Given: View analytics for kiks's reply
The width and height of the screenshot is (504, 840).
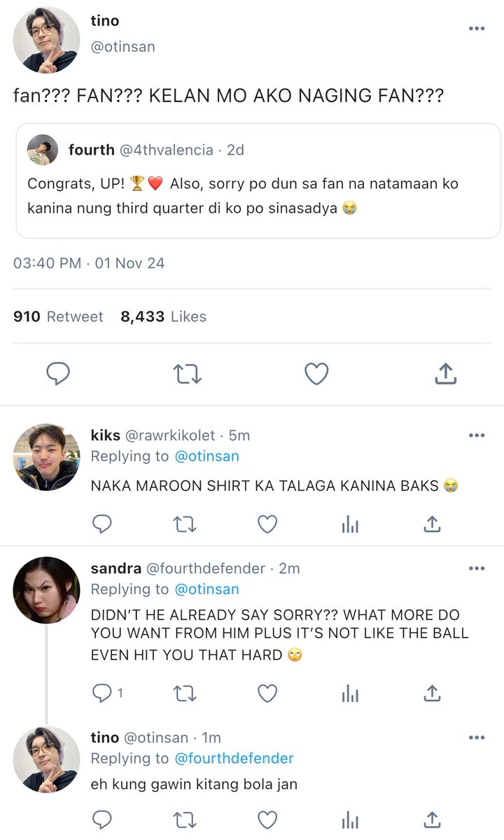Looking at the screenshot, I should (x=350, y=524).
